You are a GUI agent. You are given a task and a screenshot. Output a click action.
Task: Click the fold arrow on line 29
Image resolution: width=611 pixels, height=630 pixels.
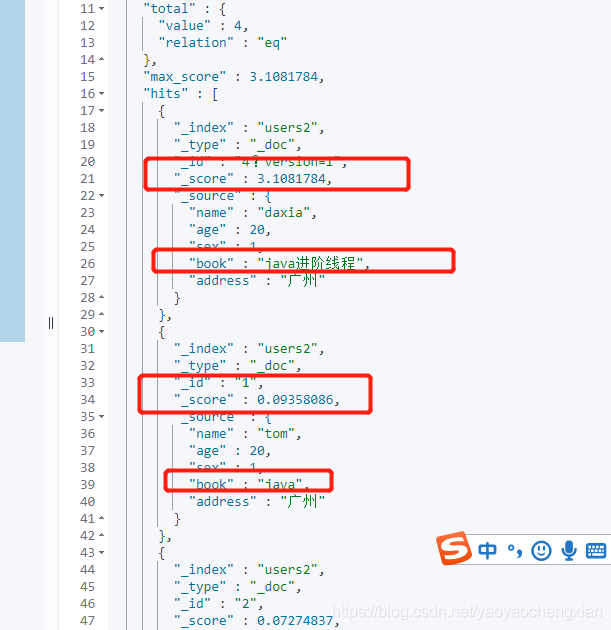[102, 315]
